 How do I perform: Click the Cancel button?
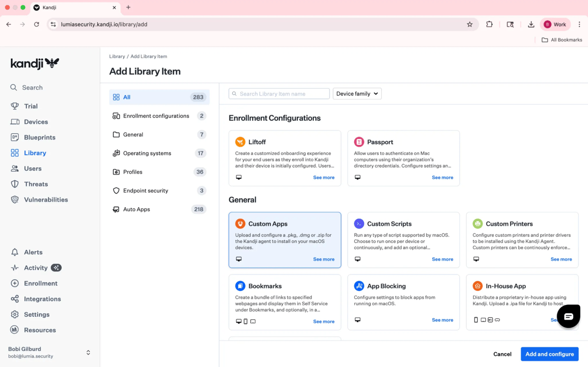coord(502,354)
